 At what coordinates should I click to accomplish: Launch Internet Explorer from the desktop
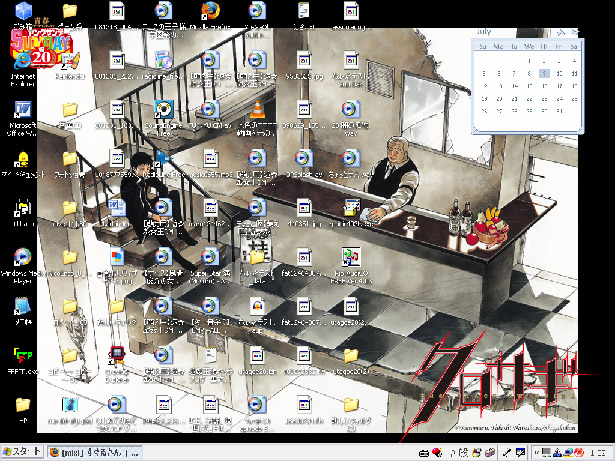coord(23,60)
